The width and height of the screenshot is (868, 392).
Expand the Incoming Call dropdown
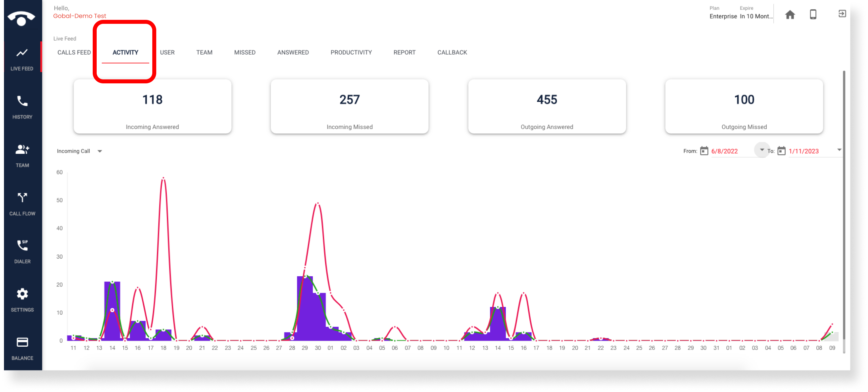(x=99, y=151)
